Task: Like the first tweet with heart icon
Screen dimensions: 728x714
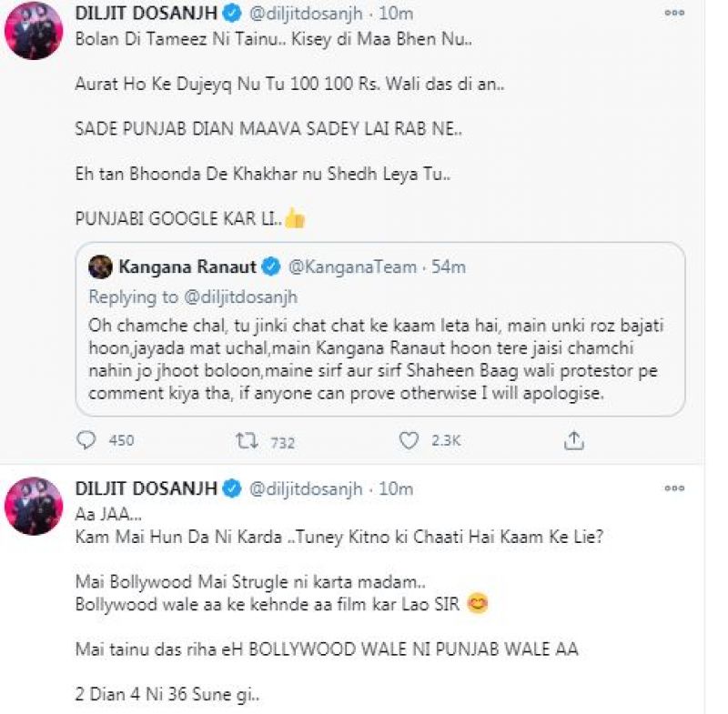Action: pos(409,440)
